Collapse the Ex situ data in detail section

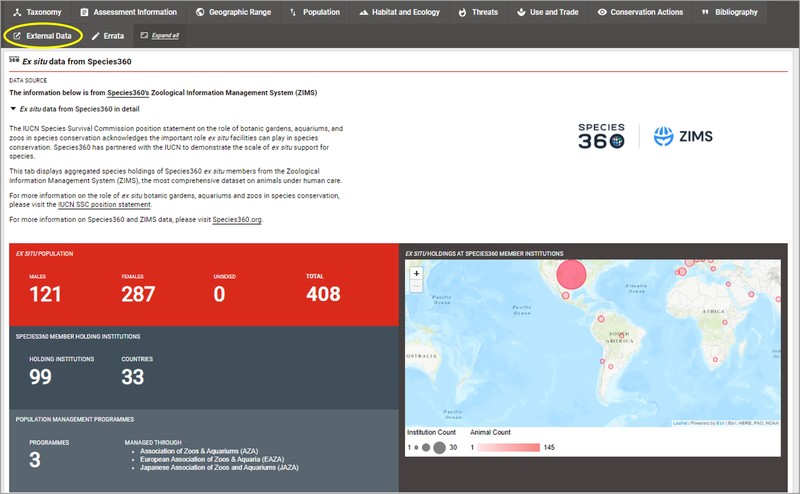pyautogui.click(x=13, y=109)
